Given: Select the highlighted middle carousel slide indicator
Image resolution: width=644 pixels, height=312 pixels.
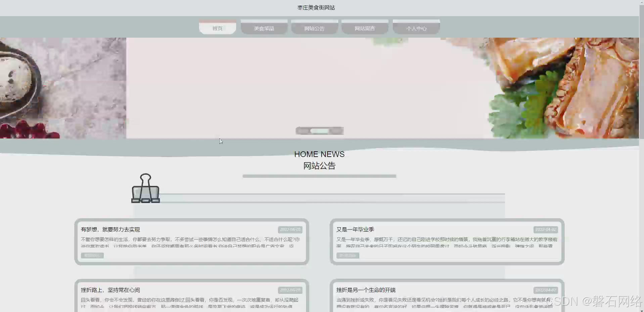Looking at the screenshot, I should [x=319, y=130].
